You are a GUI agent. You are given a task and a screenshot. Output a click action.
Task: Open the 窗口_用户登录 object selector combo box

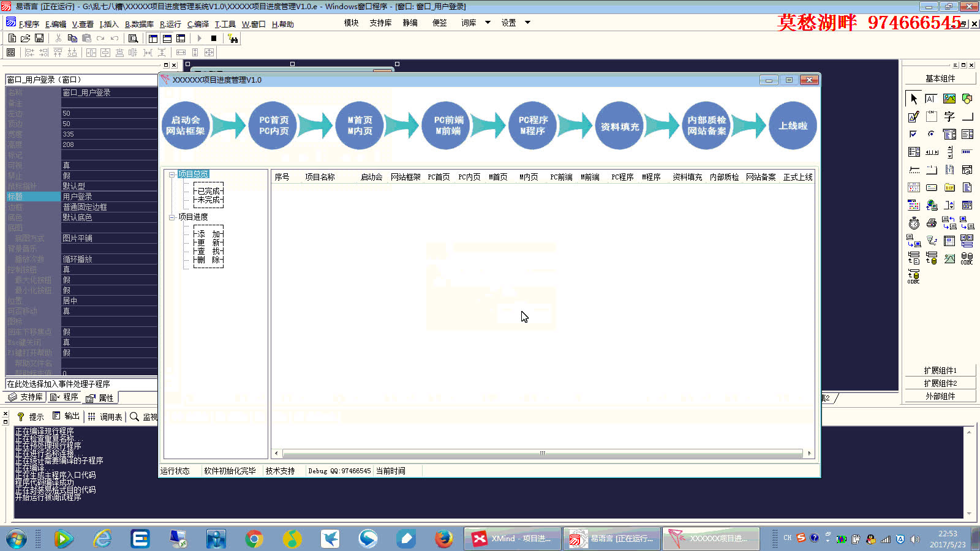81,80
